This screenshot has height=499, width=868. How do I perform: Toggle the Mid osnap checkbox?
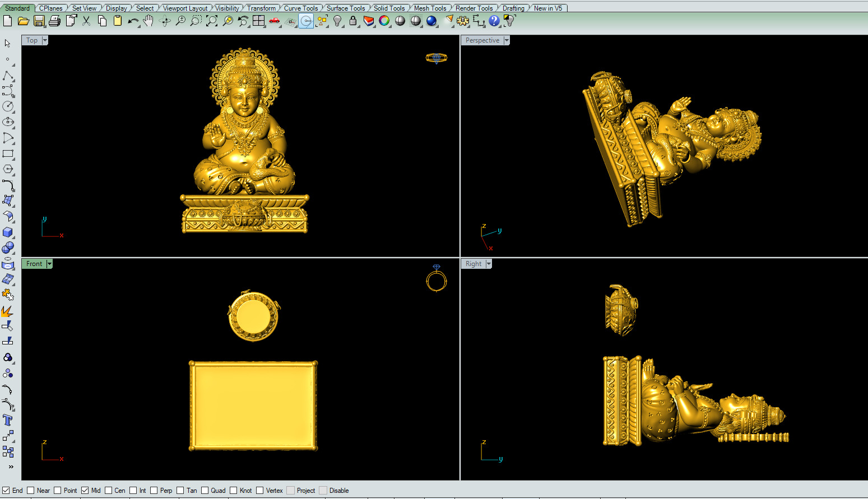(85, 491)
